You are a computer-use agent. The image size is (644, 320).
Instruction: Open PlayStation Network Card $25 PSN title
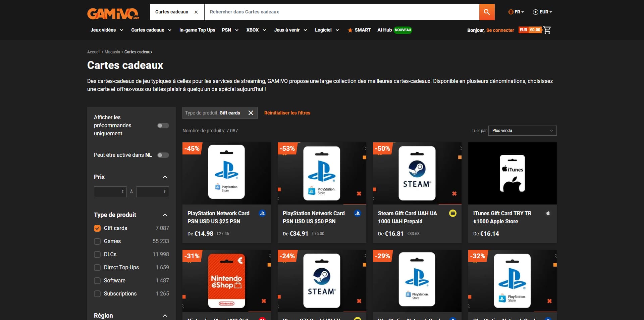[x=218, y=217]
